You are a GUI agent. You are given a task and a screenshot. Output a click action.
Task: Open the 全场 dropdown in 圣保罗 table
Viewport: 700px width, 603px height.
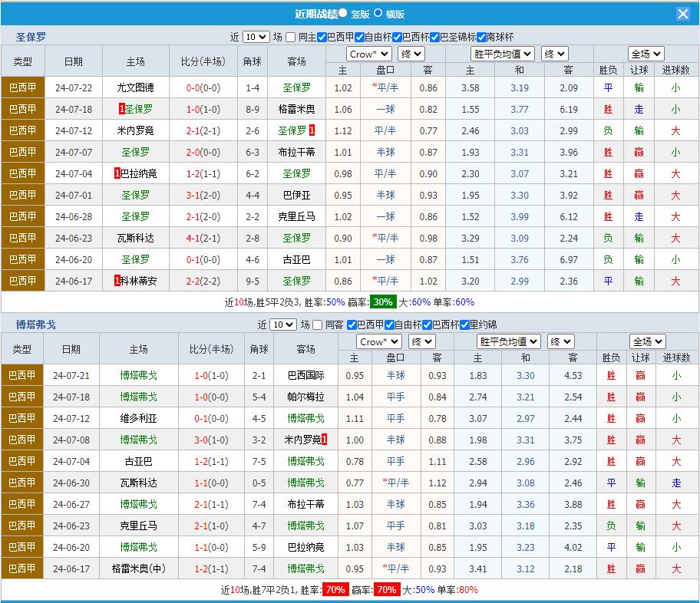pyautogui.click(x=646, y=54)
